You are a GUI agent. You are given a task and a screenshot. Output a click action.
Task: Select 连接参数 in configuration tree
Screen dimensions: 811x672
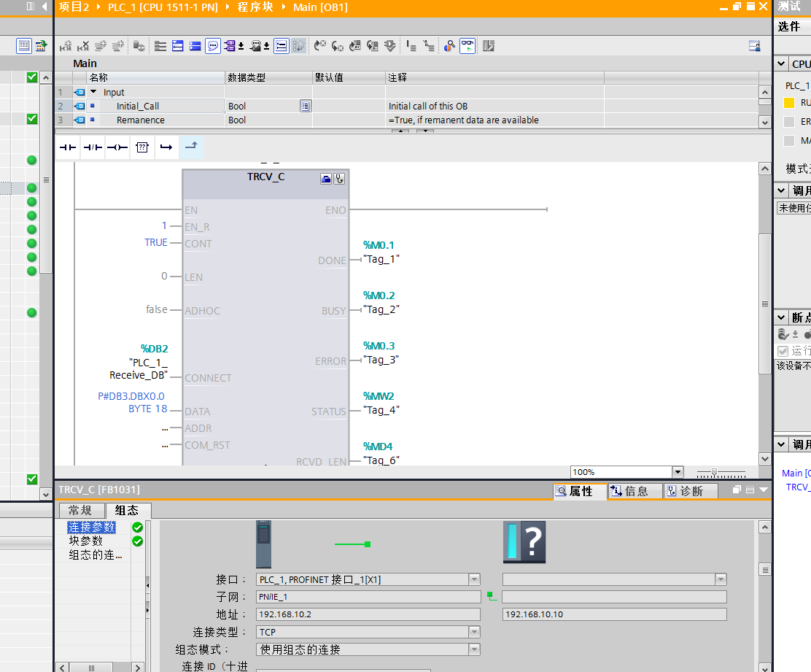pyautogui.click(x=92, y=527)
